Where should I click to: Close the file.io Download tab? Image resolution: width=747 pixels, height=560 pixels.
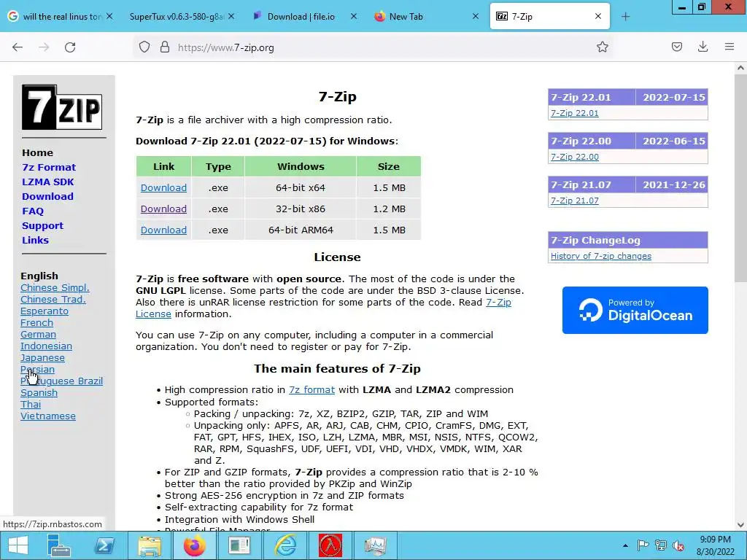(x=354, y=16)
